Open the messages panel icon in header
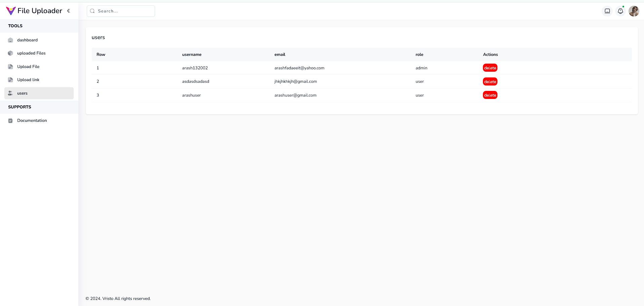The height and width of the screenshot is (306, 644). coord(607,11)
